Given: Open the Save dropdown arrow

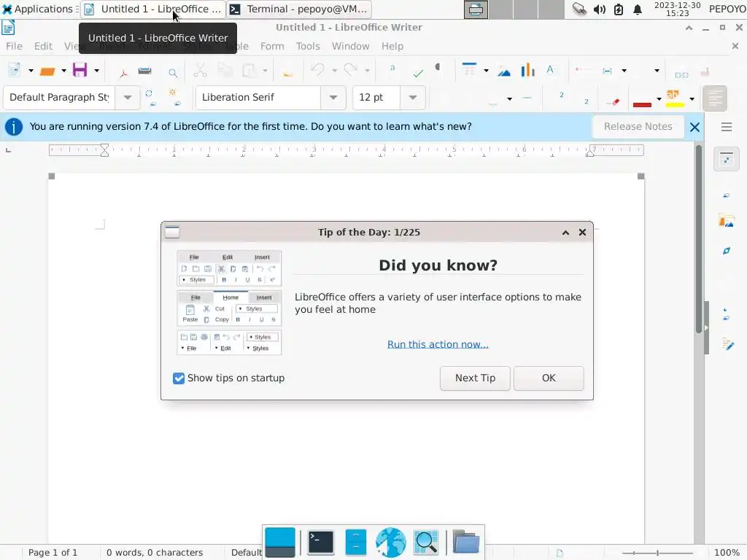Looking at the screenshot, I should tap(97, 71).
